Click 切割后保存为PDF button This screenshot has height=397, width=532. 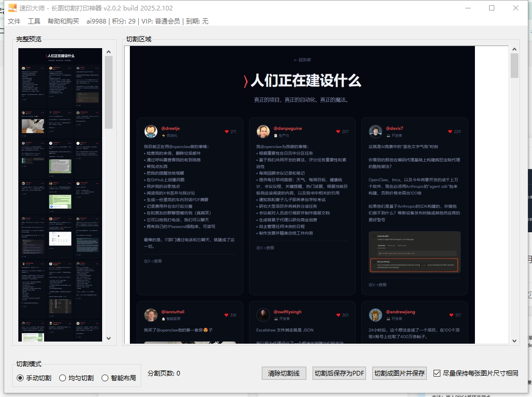(x=339, y=373)
